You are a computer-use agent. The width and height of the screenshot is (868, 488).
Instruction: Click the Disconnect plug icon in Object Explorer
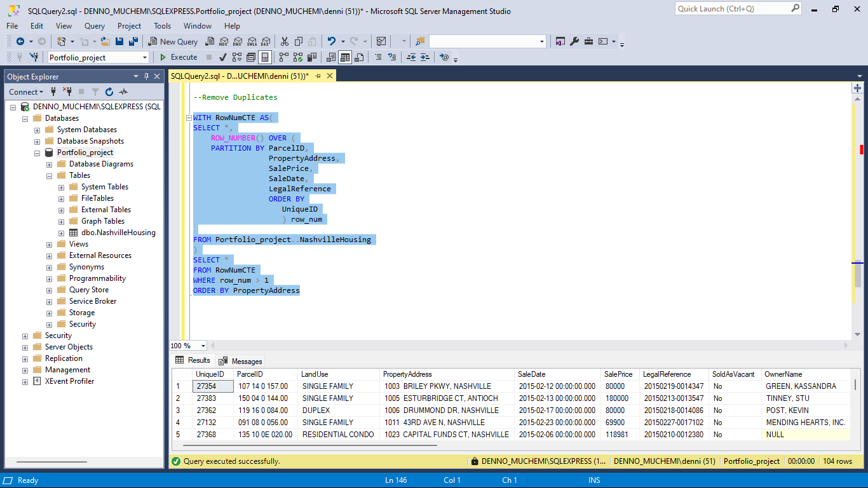[67, 91]
